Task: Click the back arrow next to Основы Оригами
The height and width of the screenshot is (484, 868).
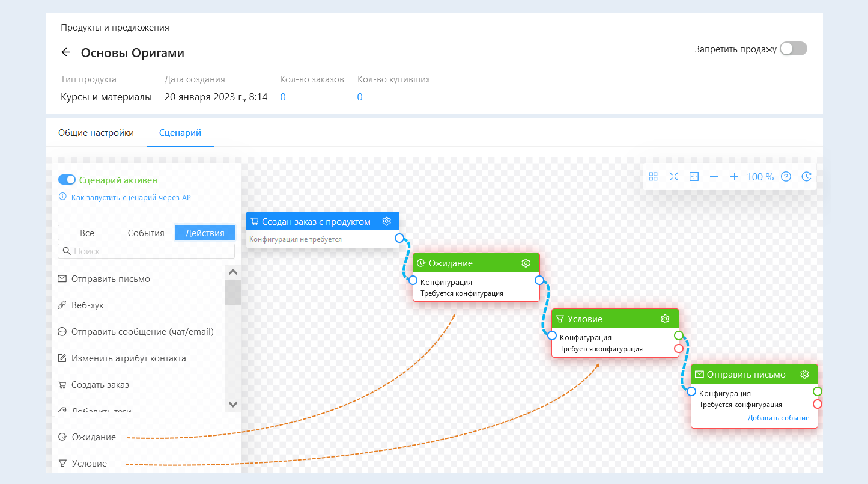Action: (66, 53)
